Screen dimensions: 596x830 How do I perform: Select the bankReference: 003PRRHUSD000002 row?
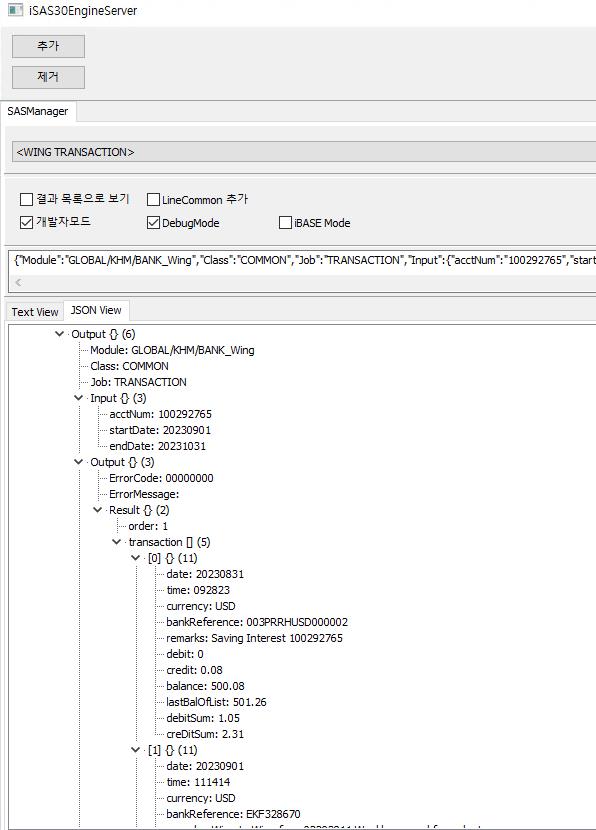click(x=257, y=622)
